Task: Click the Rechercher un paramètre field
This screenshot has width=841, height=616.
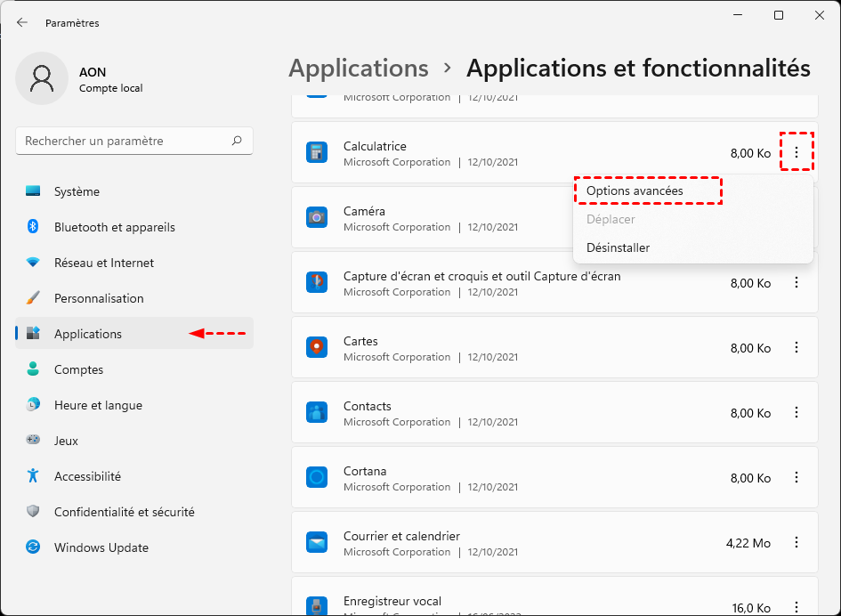Action: click(x=125, y=141)
